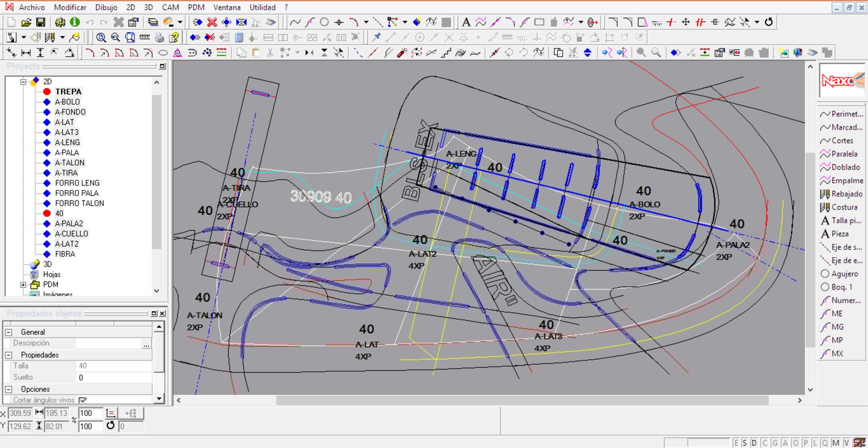This screenshot has height=448, width=868.
Task: Collapse the 2D tree node
Action: pos(24,82)
